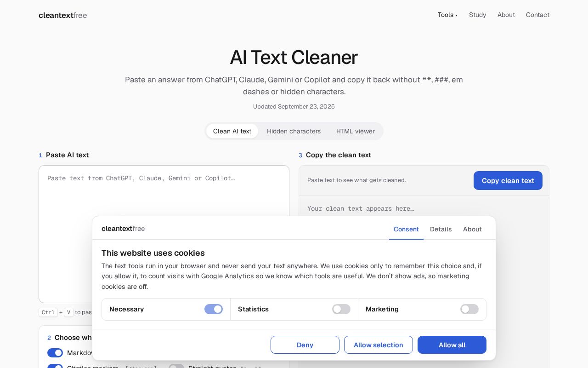Open the Contact page link

pyautogui.click(x=537, y=15)
